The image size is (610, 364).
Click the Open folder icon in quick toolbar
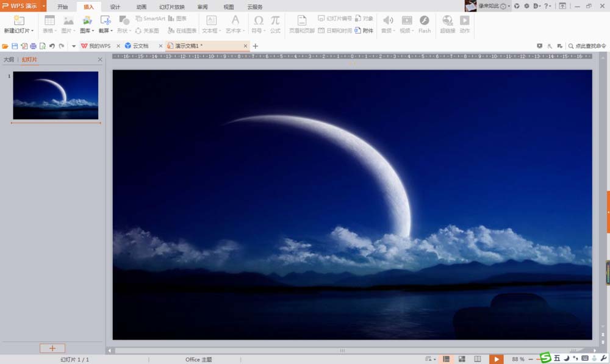[x=5, y=46]
